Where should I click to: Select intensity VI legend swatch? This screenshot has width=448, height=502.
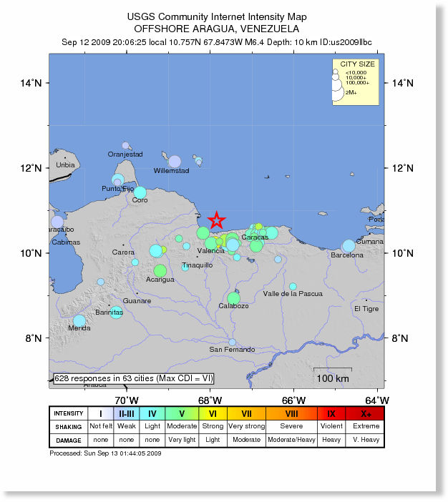pyautogui.click(x=213, y=413)
